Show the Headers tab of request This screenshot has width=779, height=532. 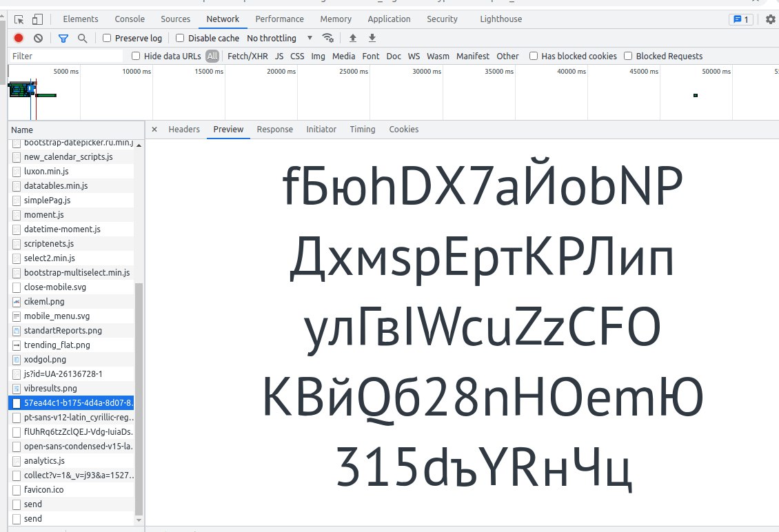(184, 129)
